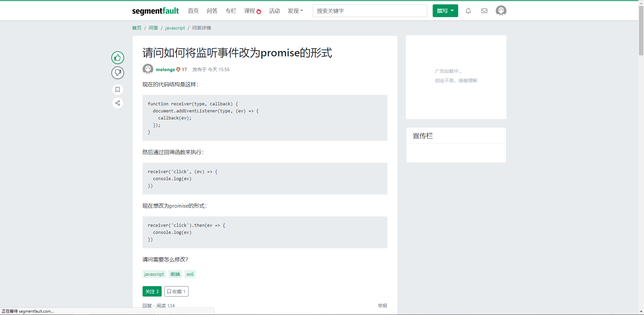
Task: Click the 宣传栏 sidebar heading
Action: tap(423, 136)
